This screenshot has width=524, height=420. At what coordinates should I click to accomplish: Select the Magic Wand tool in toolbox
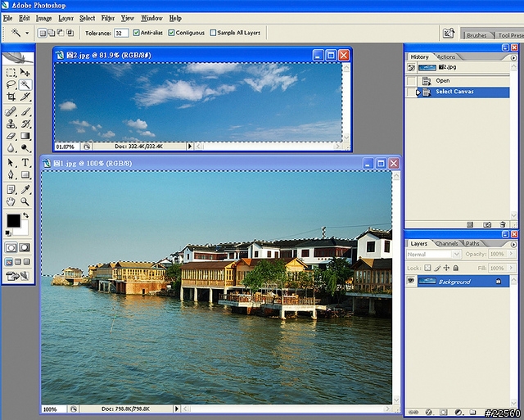tap(25, 84)
